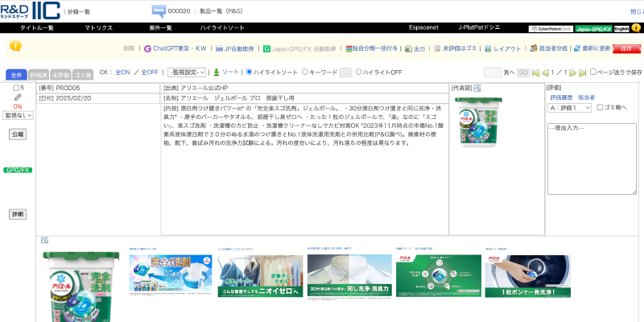Click the green GPG/FX badge
This screenshot has height=322, width=644.
(x=18, y=170)
